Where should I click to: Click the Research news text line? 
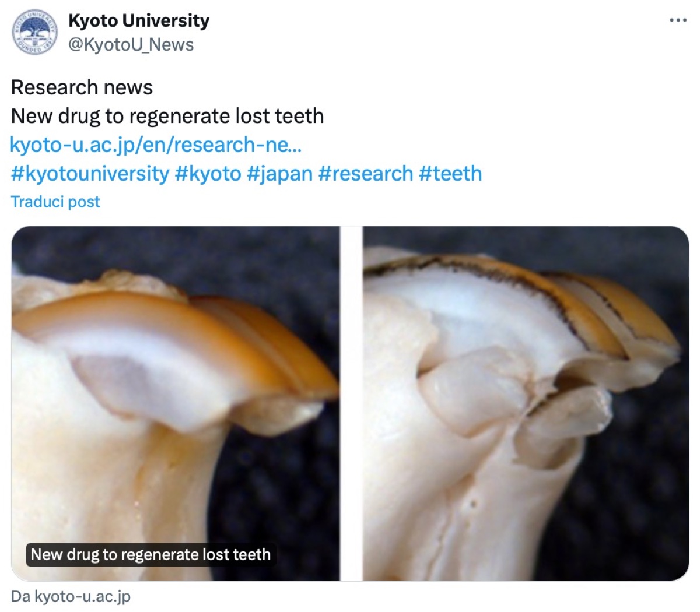82,87
